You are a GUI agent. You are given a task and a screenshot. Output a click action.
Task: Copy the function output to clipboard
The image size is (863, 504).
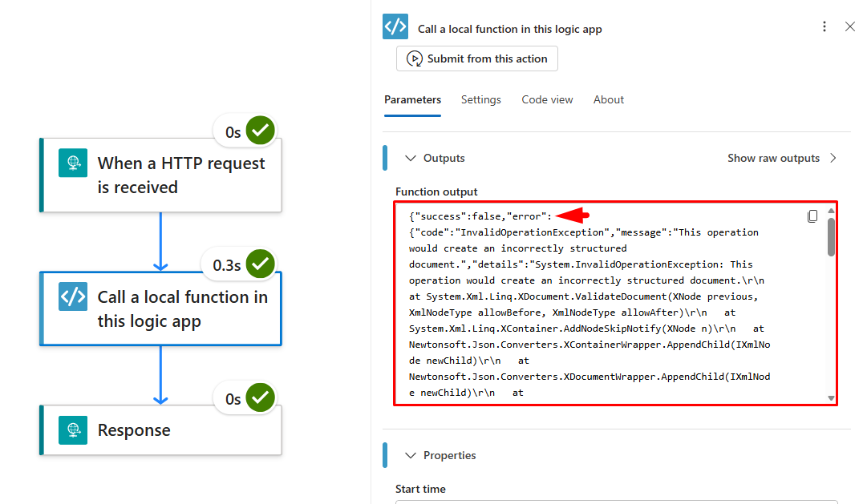point(812,216)
